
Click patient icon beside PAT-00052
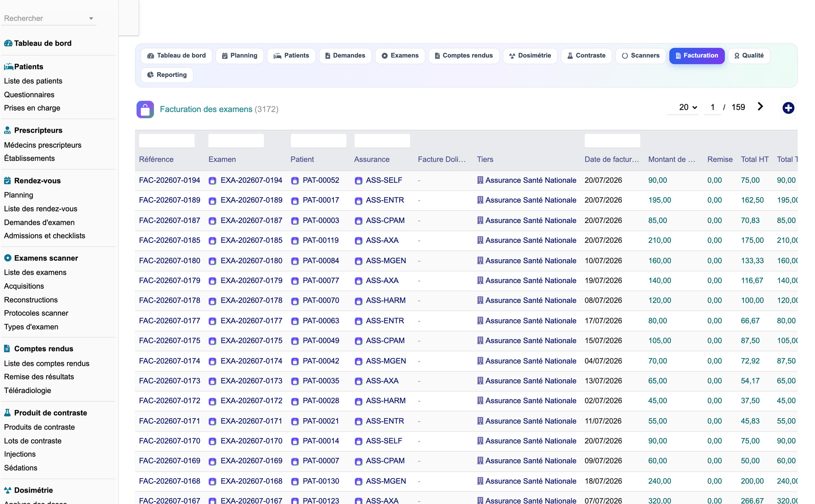(295, 181)
